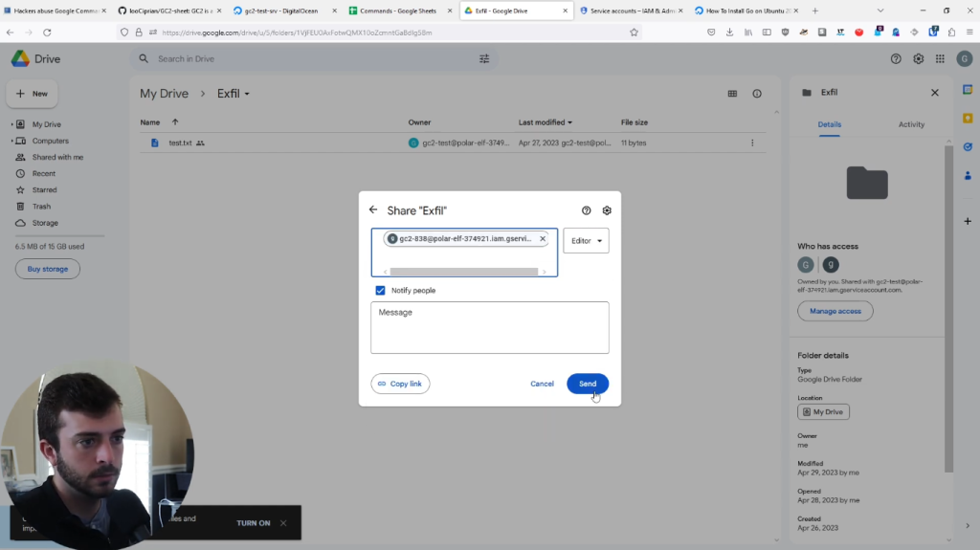Click the Buy storage button
This screenshot has width=980, height=550.
click(48, 269)
